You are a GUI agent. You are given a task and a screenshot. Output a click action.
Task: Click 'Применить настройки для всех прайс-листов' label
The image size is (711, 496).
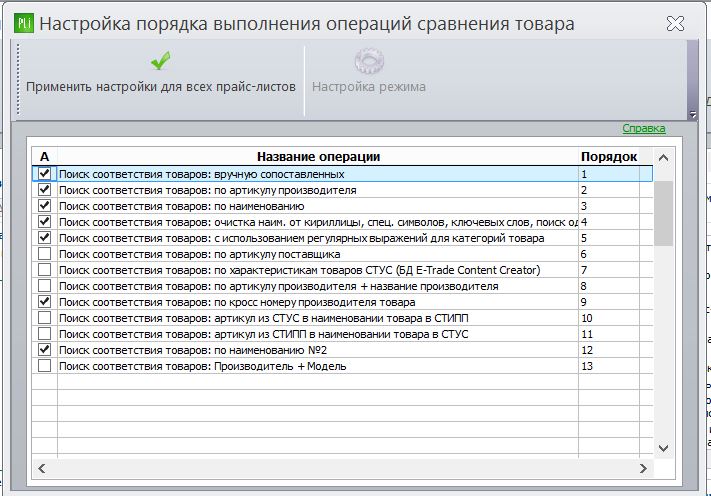(161, 87)
